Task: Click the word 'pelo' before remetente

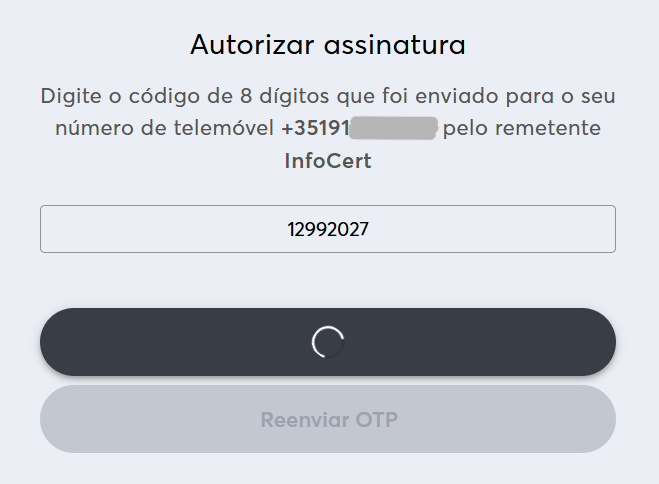Action: [x=464, y=129]
